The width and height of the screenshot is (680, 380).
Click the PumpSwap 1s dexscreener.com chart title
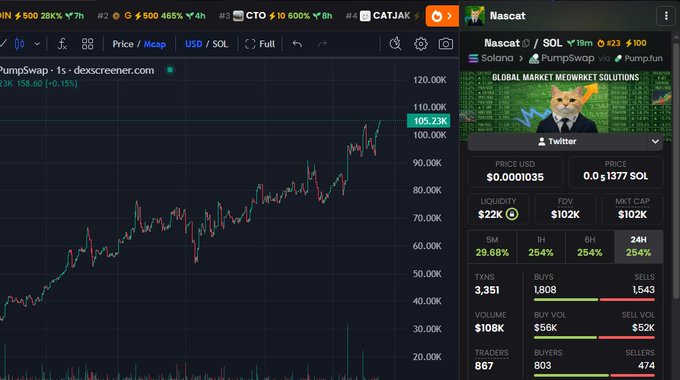[77, 70]
